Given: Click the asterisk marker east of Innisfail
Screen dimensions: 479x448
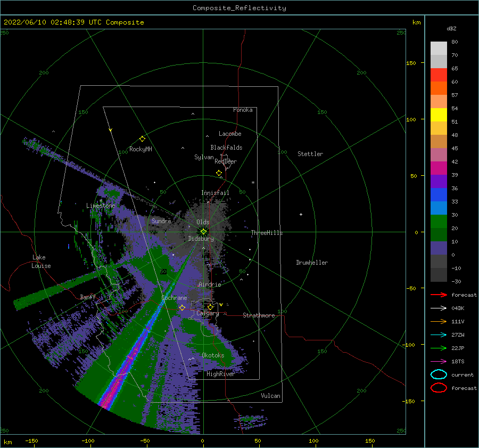Looking at the screenshot, I should [253, 183].
